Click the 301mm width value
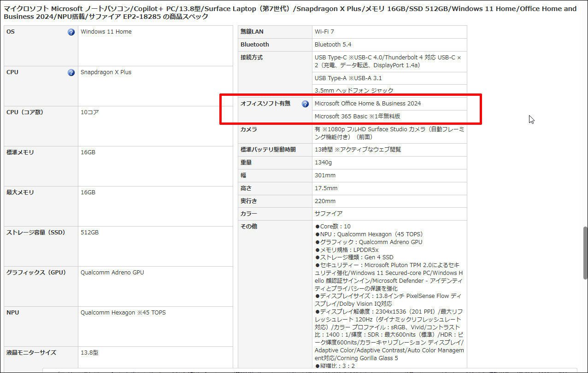The height and width of the screenshot is (373, 588). pyautogui.click(x=325, y=175)
